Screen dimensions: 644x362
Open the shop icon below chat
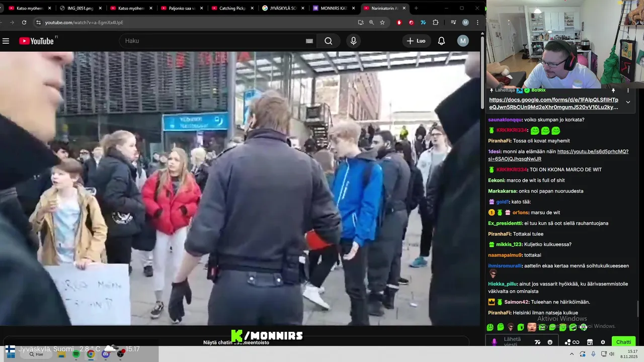[x=590, y=342]
